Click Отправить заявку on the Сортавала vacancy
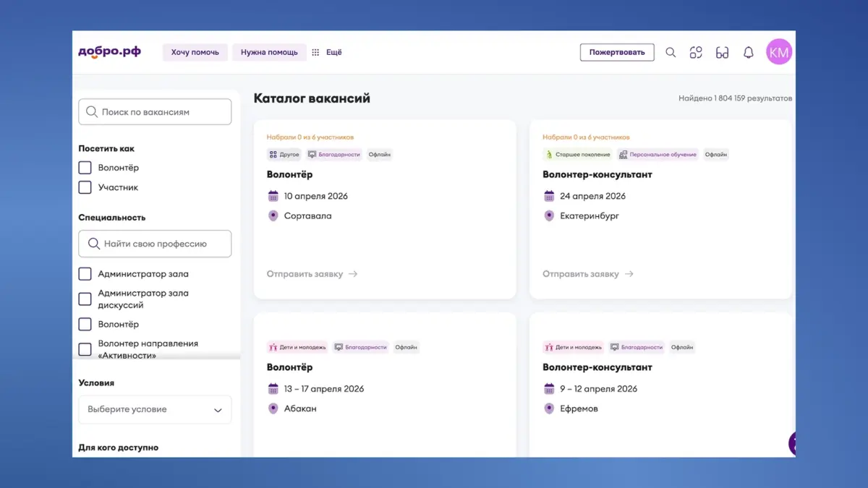The height and width of the screenshot is (488, 868). coord(305,274)
